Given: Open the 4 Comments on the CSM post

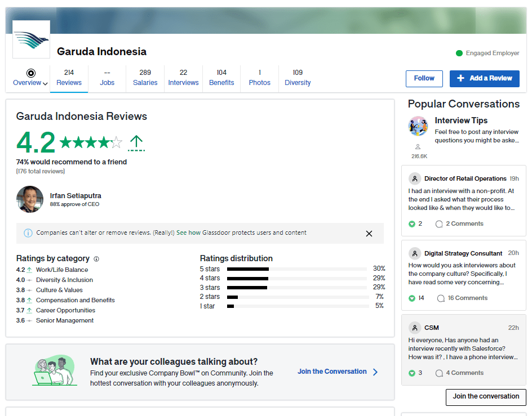Looking at the screenshot, I should click(x=460, y=373).
